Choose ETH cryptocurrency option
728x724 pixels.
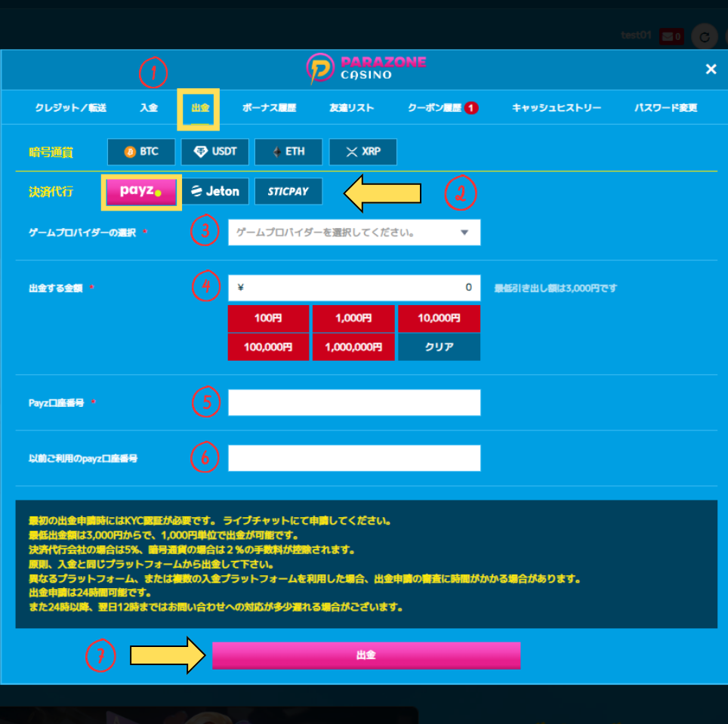point(288,152)
